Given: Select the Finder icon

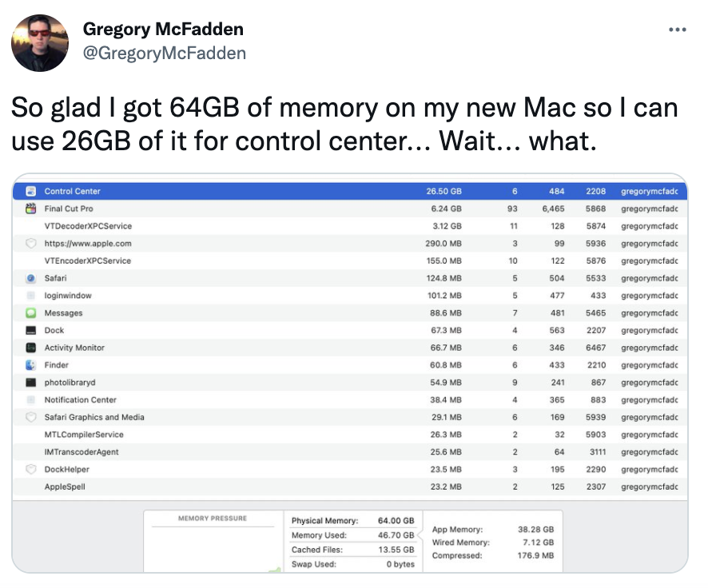Looking at the screenshot, I should point(31,365).
